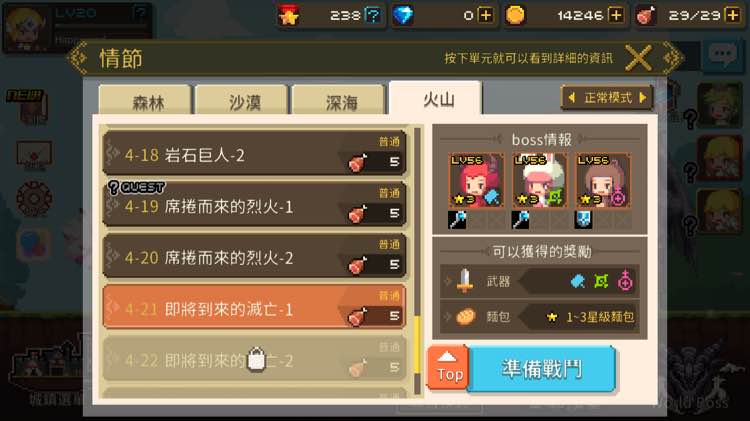Select the brown-haired LV56 boss portrait

pyautogui.click(x=603, y=180)
